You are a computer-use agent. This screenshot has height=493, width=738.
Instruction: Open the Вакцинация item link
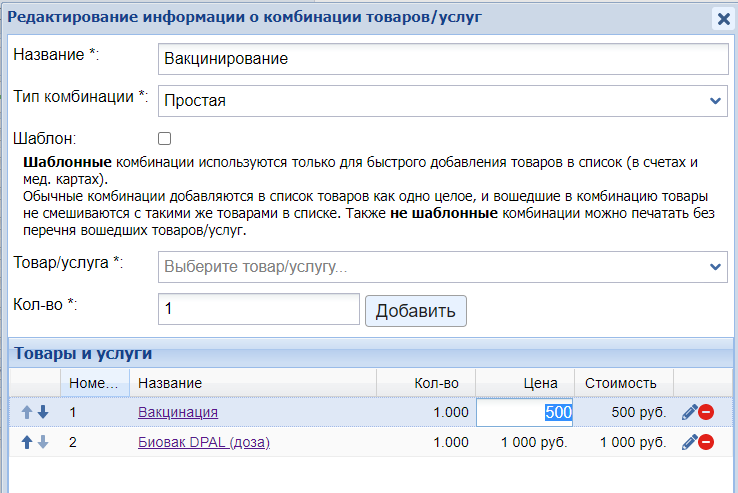pyautogui.click(x=177, y=412)
